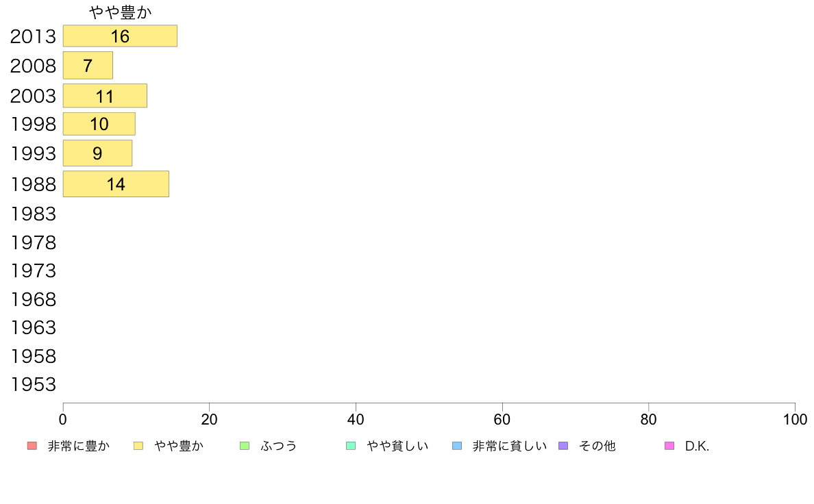Click the 非常に貧しい blue legend swatch
The image size is (814, 504).
pyautogui.click(x=457, y=446)
